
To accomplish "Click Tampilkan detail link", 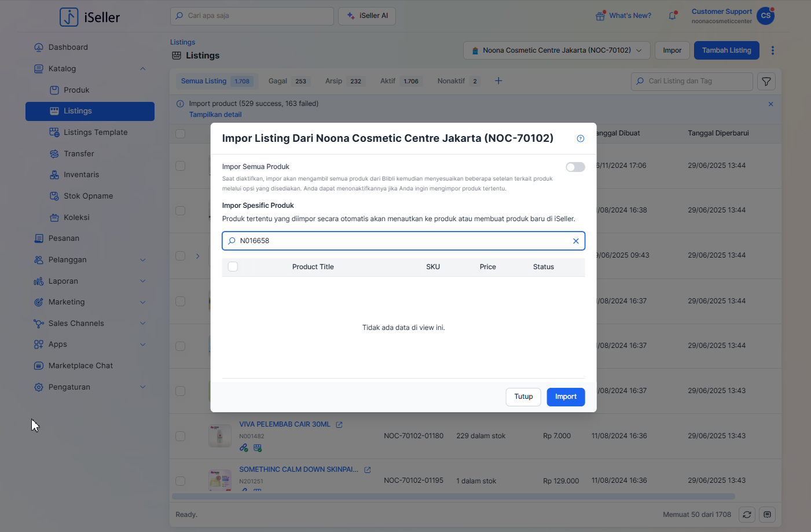I will point(215,115).
